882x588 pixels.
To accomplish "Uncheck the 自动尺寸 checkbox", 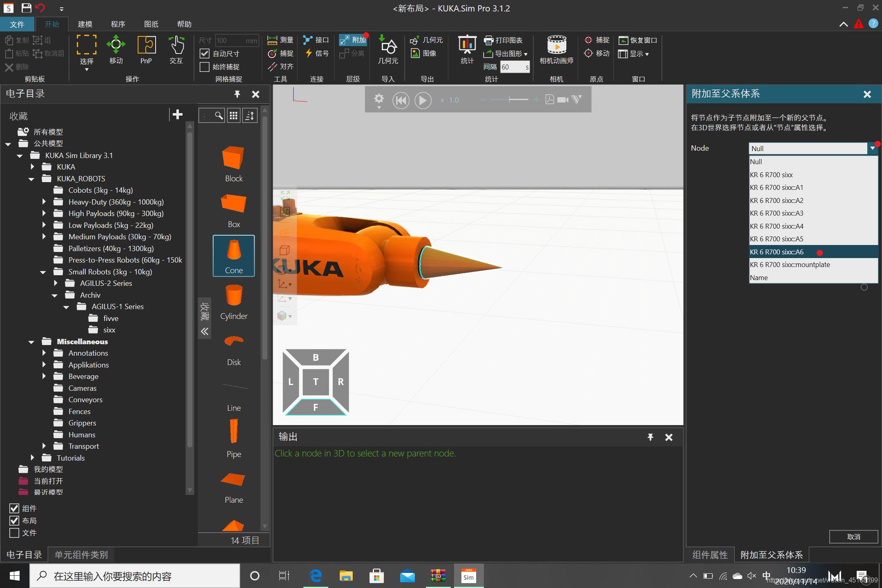I will pyautogui.click(x=205, y=53).
